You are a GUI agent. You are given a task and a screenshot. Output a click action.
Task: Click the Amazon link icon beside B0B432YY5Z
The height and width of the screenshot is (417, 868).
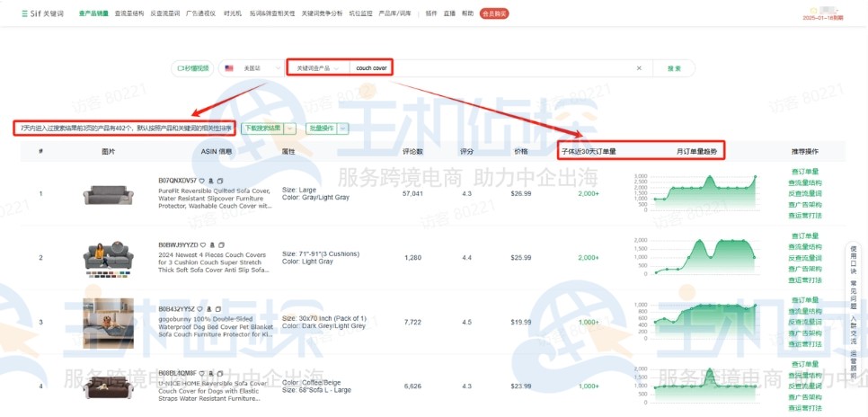coord(208,309)
